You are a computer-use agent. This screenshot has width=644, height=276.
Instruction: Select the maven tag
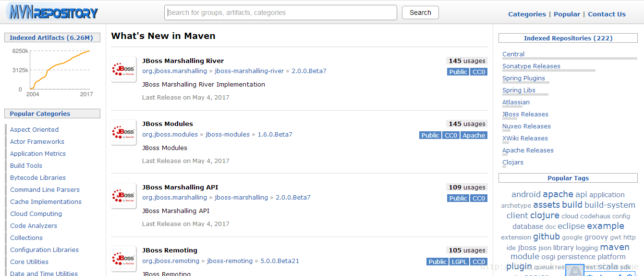615,247
